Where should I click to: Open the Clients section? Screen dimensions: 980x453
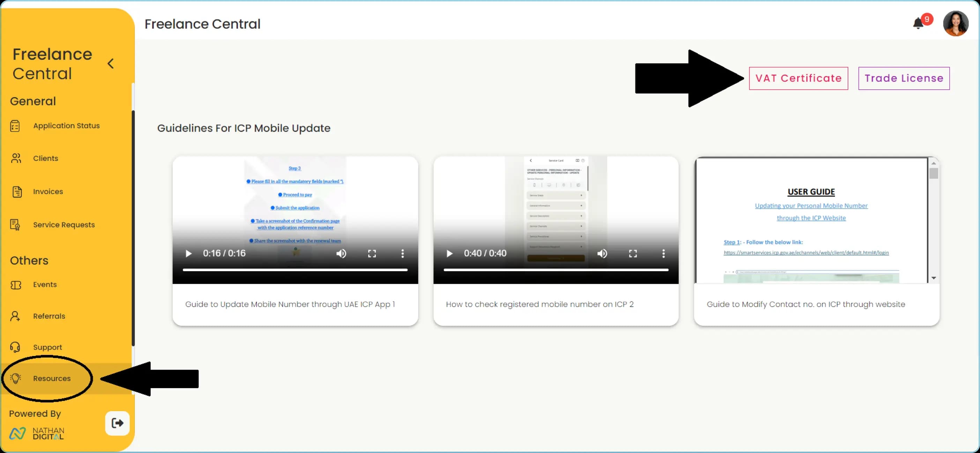[x=46, y=158]
